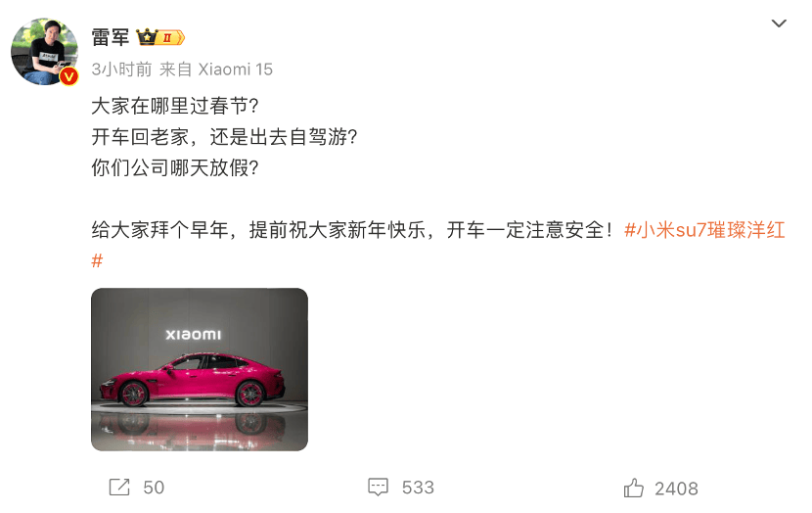The height and width of the screenshot is (513, 812).
Task: Open comments via the speech bubble icon
Action: pyautogui.click(x=378, y=488)
